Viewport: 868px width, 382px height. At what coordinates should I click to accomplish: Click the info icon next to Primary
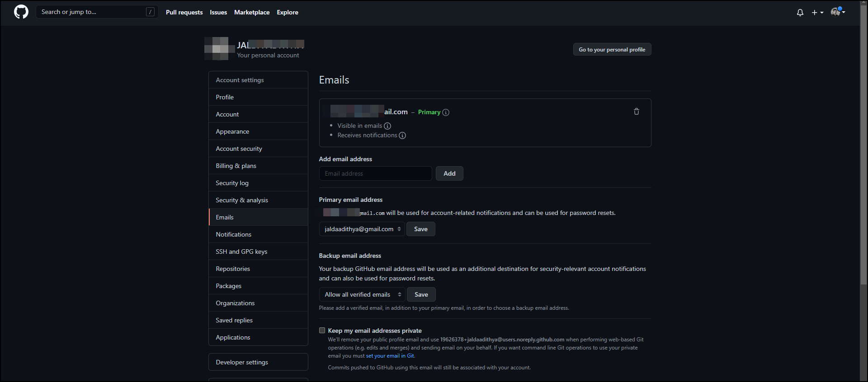point(446,112)
